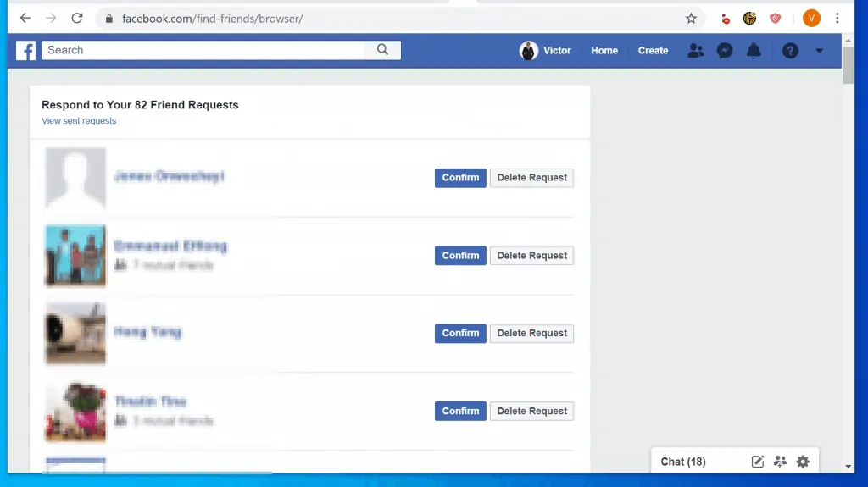Bookmark this page with the star icon
This screenshot has height=487, width=868.
point(691,19)
